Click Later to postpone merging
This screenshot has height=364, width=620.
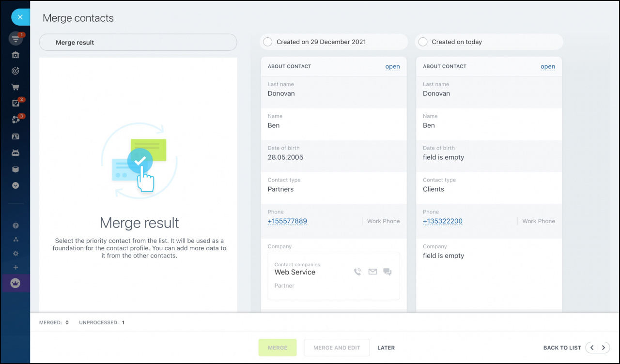point(386,348)
